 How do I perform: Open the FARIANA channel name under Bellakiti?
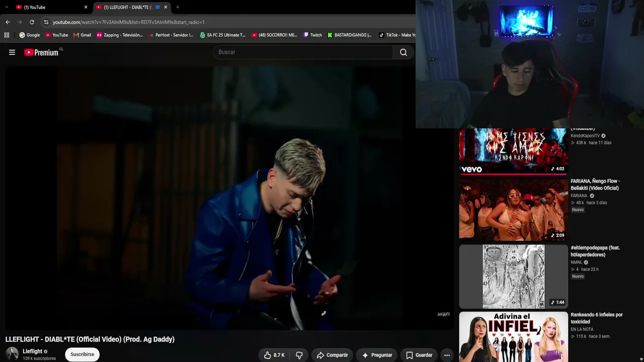coord(579,196)
